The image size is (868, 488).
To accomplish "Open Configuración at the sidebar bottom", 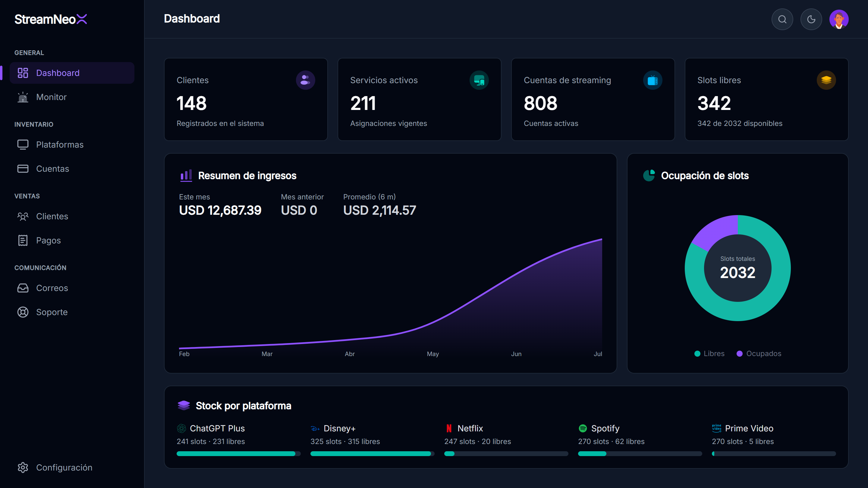I will coord(72,468).
